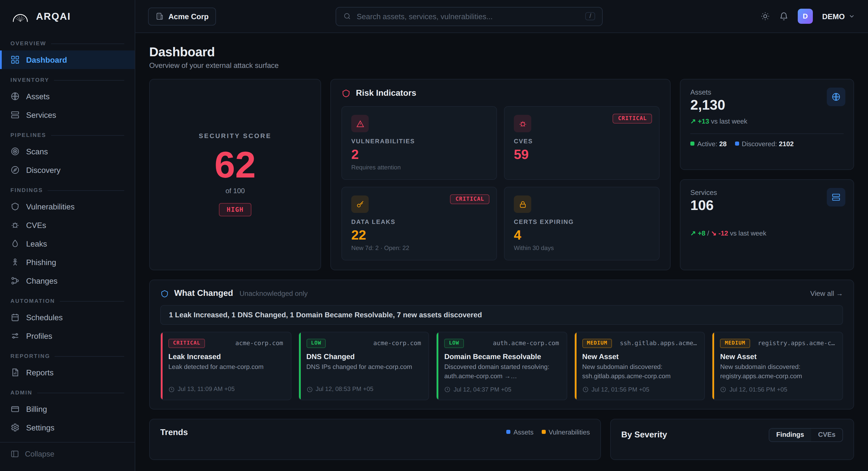Click the CVEs count 59
The height and width of the screenshot is (471, 868).
(x=521, y=155)
